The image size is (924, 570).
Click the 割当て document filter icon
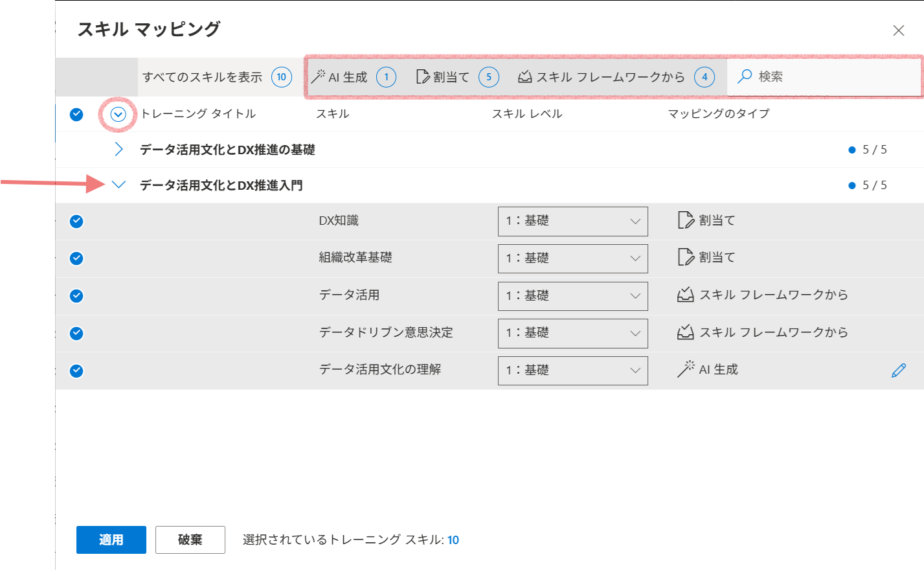tap(423, 76)
